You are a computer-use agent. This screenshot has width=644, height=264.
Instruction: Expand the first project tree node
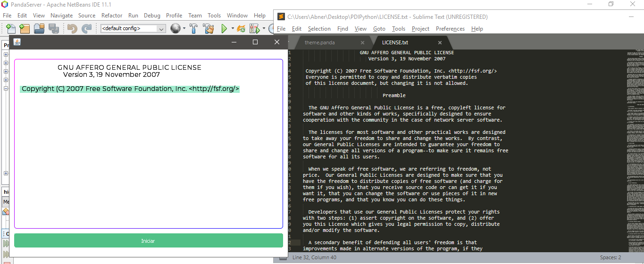point(6,55)
